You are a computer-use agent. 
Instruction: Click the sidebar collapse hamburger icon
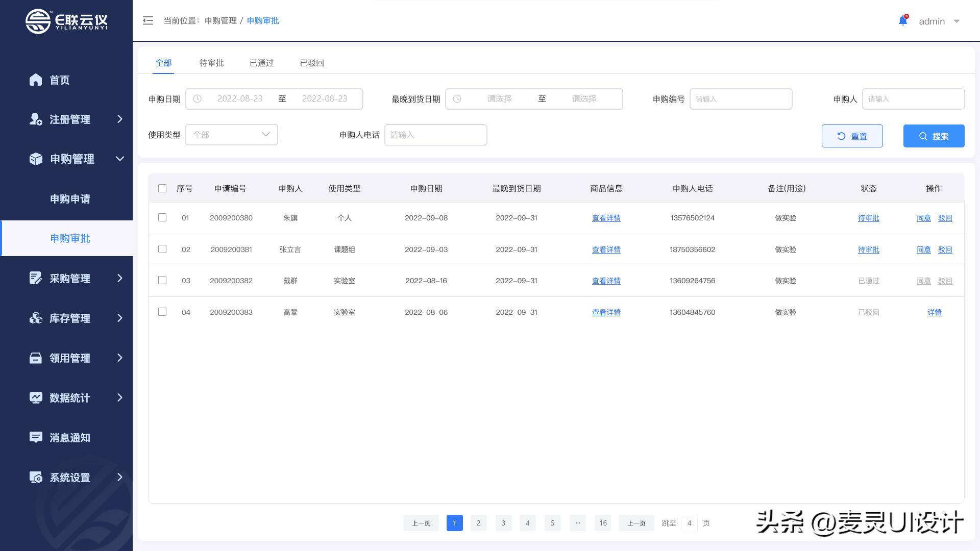pos(148,21)
